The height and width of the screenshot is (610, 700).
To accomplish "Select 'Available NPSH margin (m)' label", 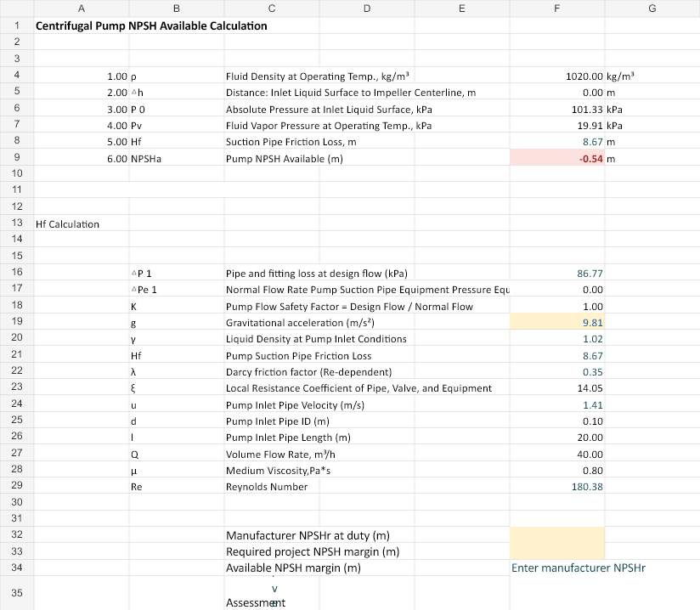I will pyautogui.click(x=293, y=568).
